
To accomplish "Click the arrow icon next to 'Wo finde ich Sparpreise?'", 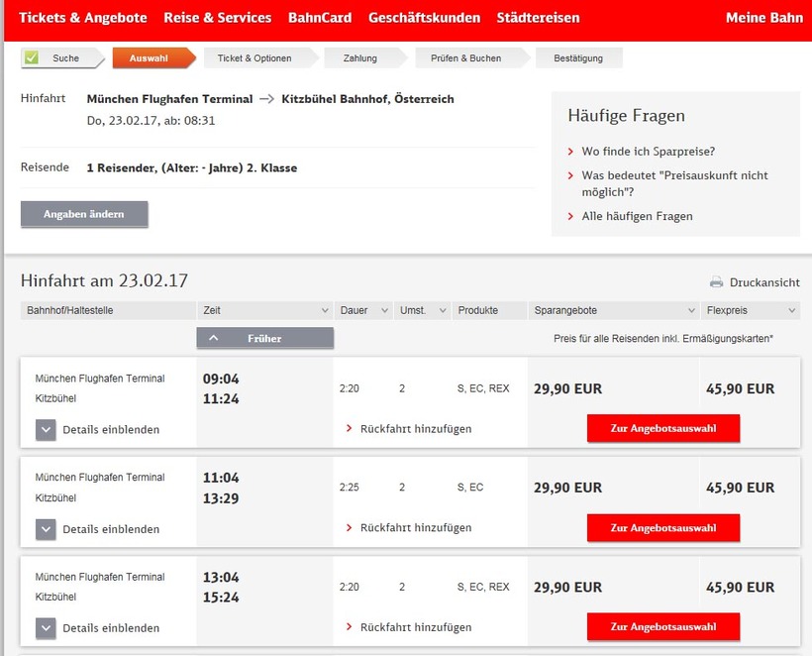I will [571, 152].
